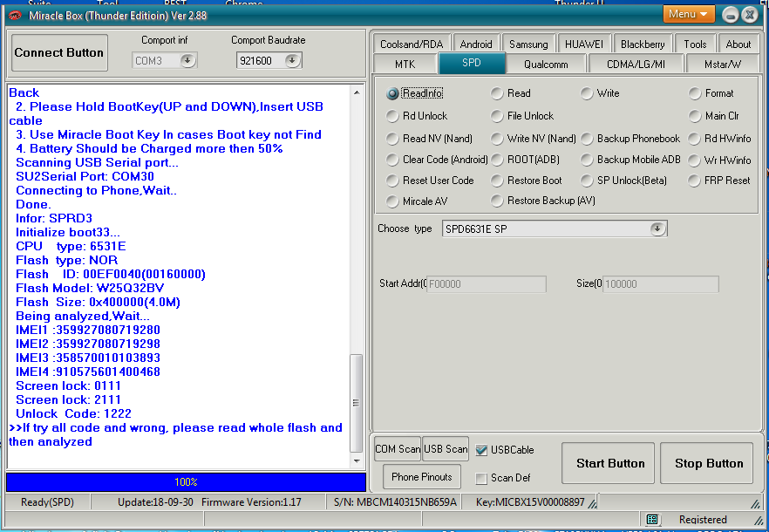Screen dimensions: 769x532
Task: Click the Unlock Code: 1222 line
Action: coord(73,413)
